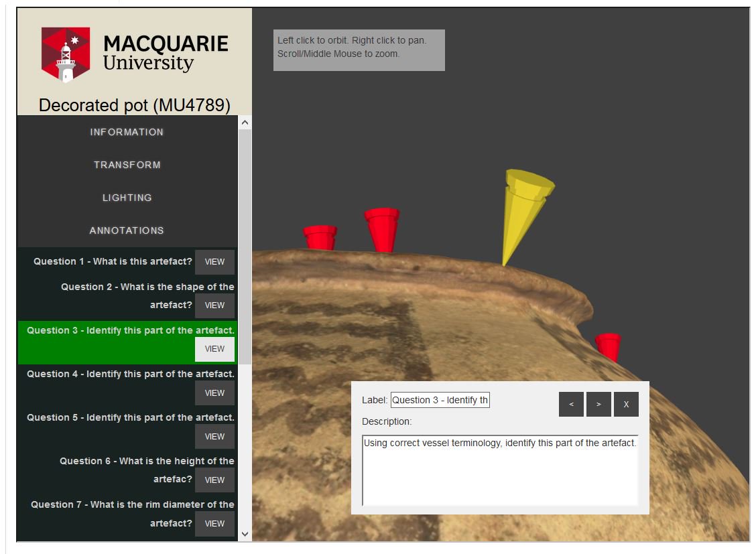This screenshot has width=756, height=554.
Task: View Question 2 about the artefact shape
Action: (x=214, y=305)
